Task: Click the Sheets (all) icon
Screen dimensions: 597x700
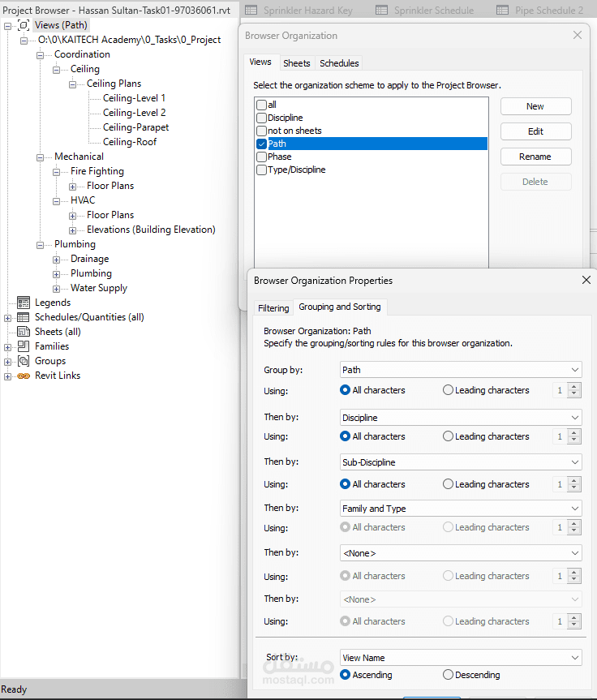Action: pyautogui.click(x=24, y=332)
